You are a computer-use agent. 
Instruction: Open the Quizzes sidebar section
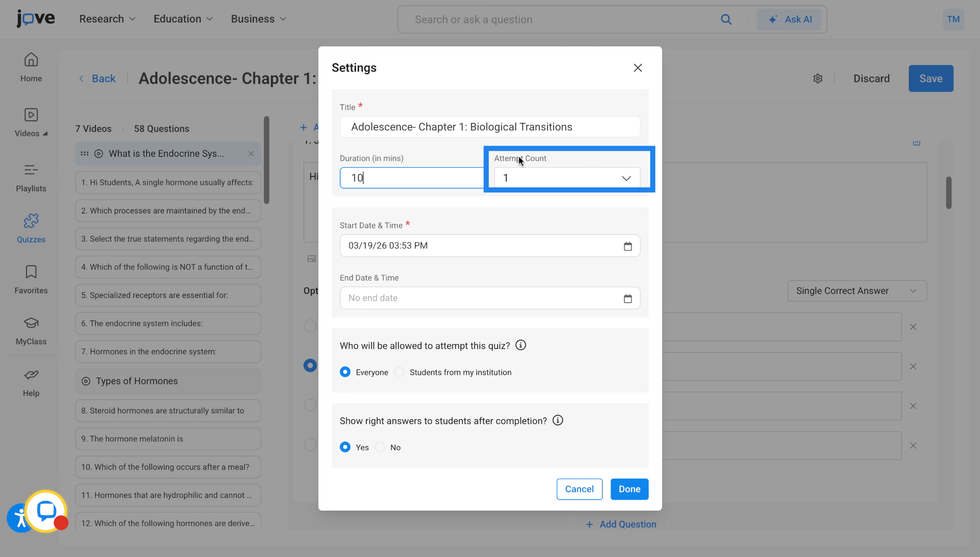click(x=31, y=228)
